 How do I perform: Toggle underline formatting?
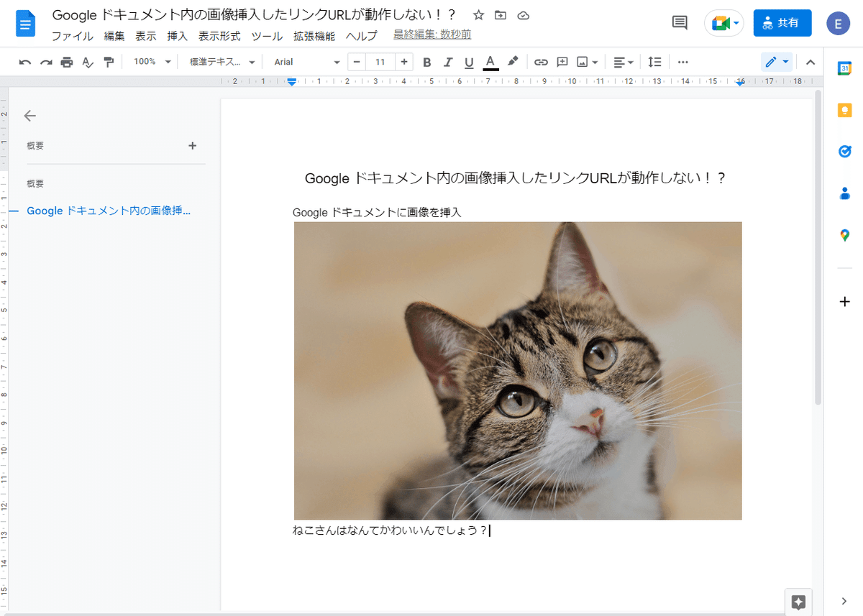469,62
